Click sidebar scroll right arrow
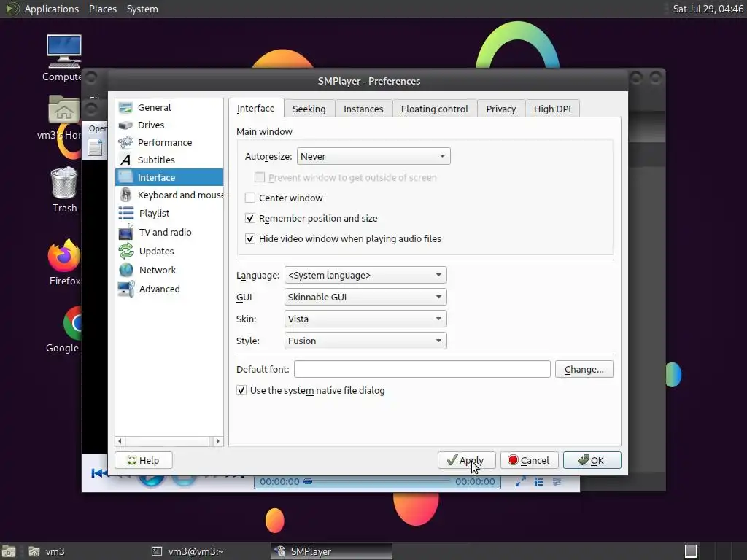This screenshot has height=560, width=747. pyautogui.click(x=217, y=441)
